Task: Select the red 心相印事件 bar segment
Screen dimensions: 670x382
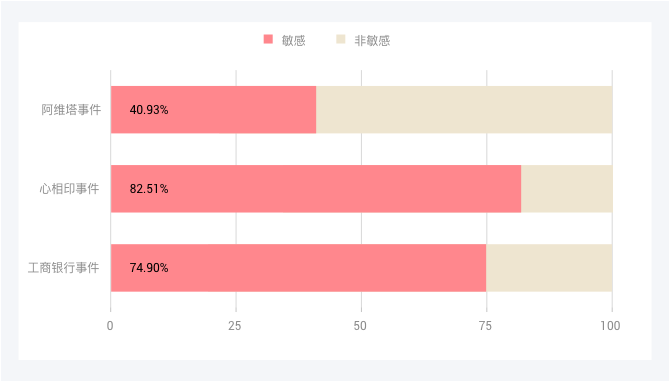Action: (316, 189)
